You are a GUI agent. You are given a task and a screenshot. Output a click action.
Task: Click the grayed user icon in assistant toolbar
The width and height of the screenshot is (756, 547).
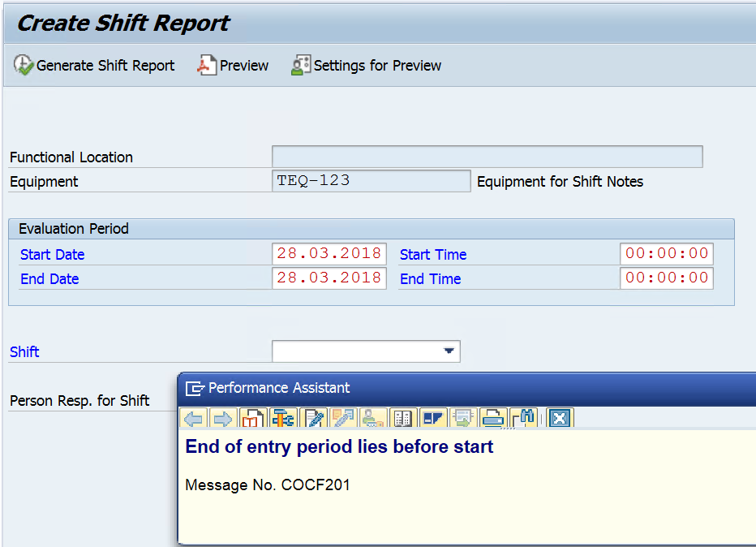click(x=373, y=418)
